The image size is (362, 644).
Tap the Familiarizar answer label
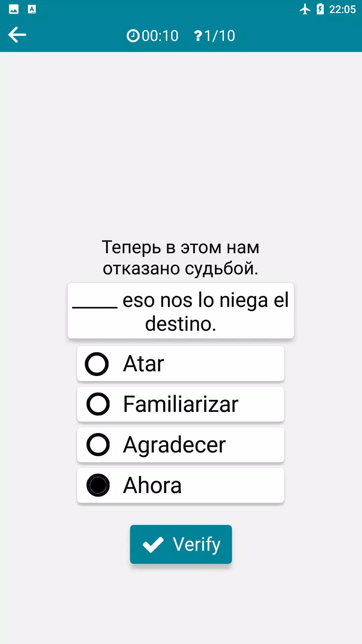point(181,404)
